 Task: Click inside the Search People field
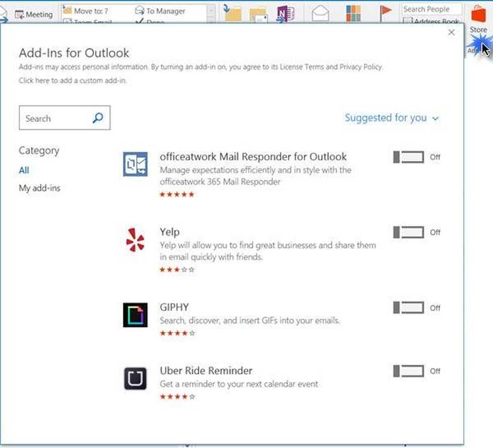click(431, 9)
